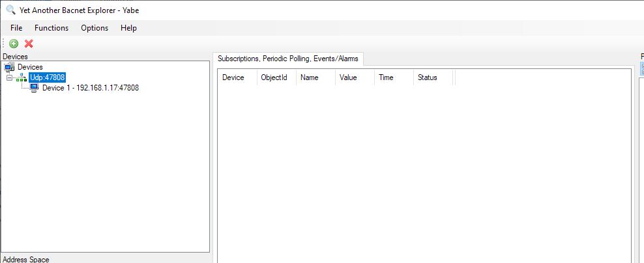This screenshot has width=644, height=263.
Task: Click the monitor icon beside Device 1
Action: point(35,88)
